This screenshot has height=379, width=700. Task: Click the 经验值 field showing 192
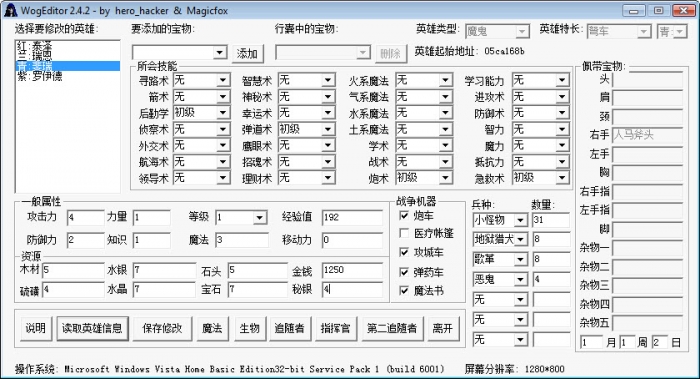352,218
